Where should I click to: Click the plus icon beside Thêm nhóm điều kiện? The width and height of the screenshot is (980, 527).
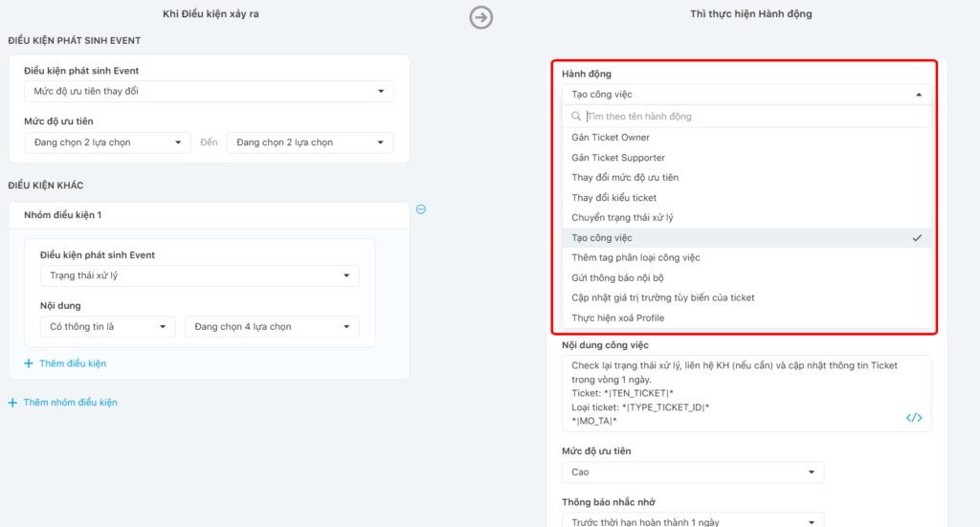pos(12,403)
